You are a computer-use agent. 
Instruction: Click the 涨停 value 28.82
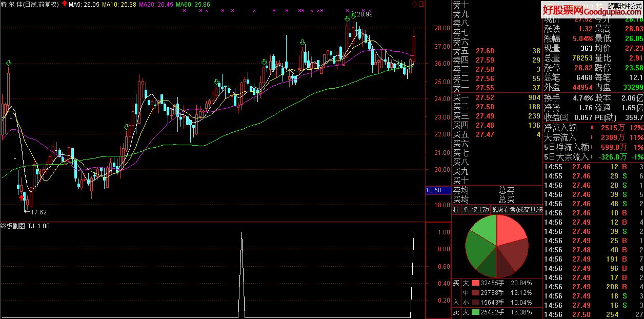pos(583,68)
